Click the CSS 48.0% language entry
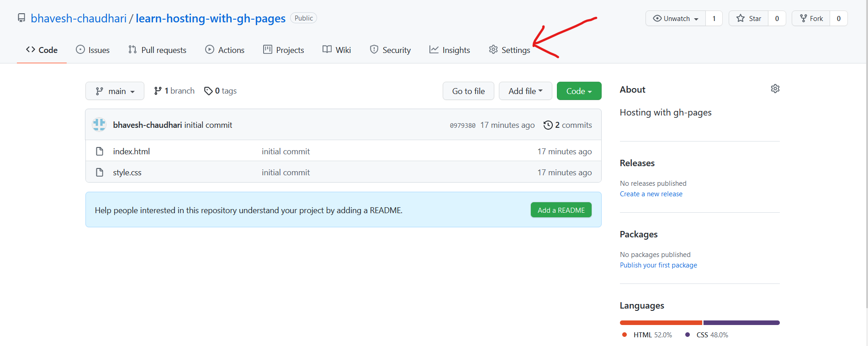Screen dimensions: 868x346 [707, 335]
